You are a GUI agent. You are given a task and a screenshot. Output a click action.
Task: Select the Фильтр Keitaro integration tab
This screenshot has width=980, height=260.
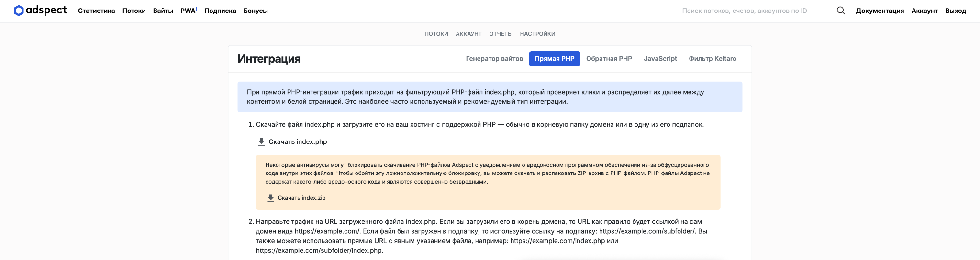(x=713, y=59)
